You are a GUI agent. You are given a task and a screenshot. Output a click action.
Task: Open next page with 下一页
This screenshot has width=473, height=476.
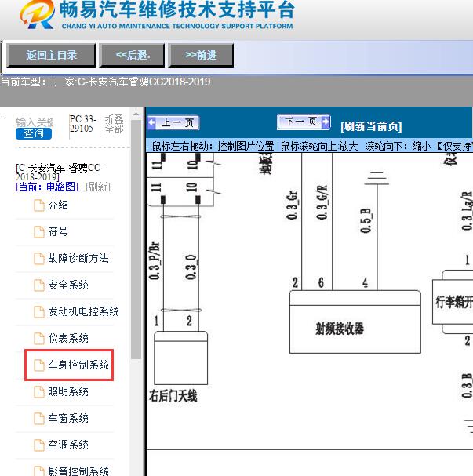304,122
